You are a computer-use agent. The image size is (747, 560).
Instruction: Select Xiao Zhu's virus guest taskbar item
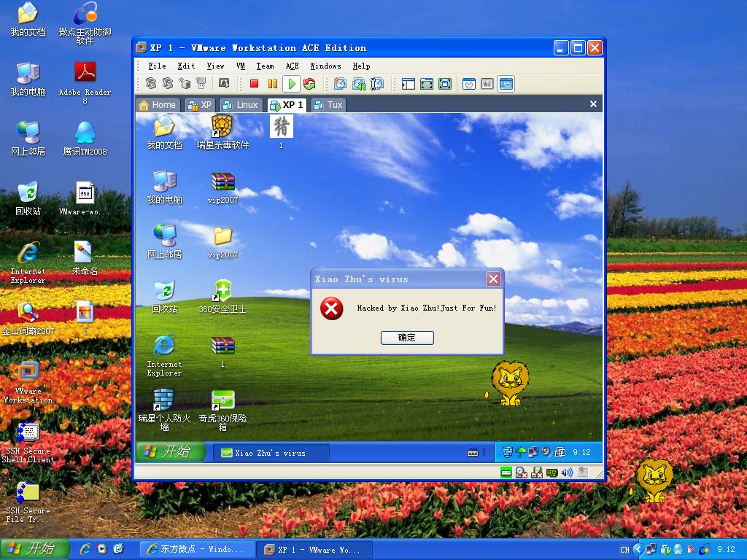click(x=270, y=453)
